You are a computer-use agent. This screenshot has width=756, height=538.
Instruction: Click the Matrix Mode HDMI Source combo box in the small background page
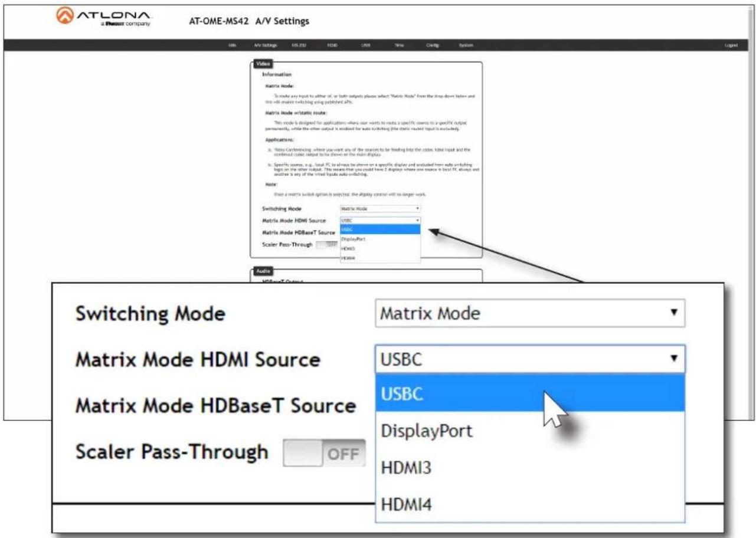380,220
